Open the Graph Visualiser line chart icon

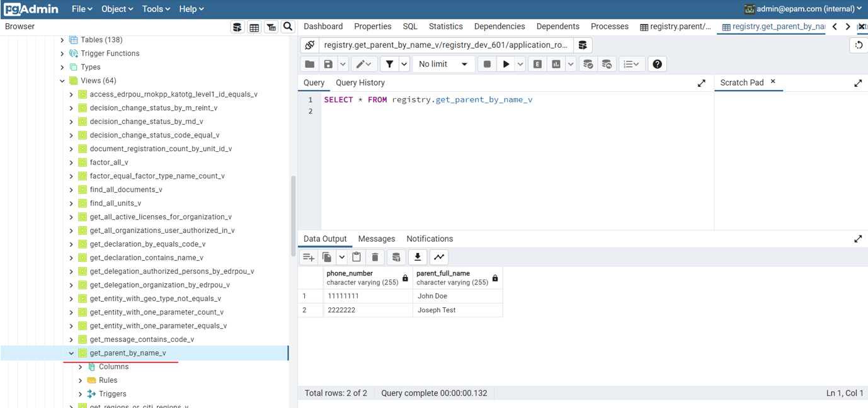click(439, 257)
